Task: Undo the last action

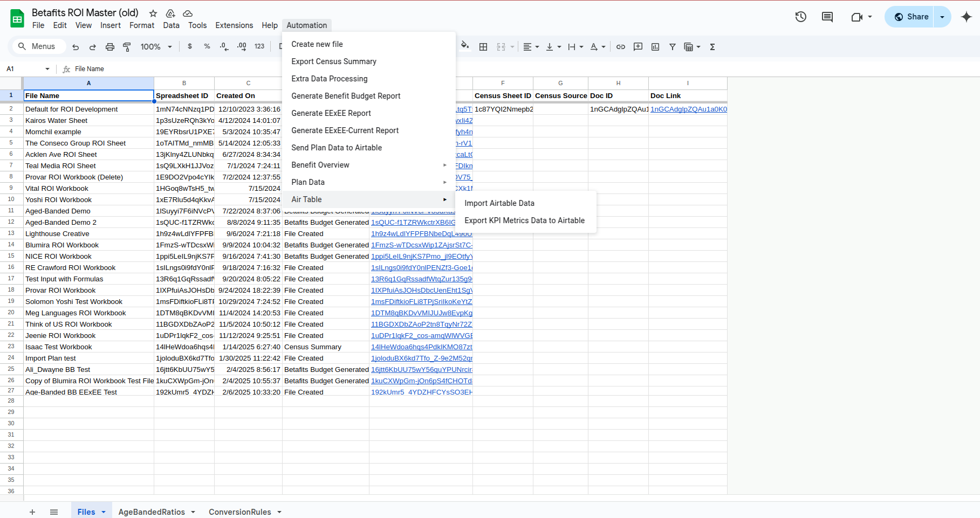Action: tap(76, 47)
